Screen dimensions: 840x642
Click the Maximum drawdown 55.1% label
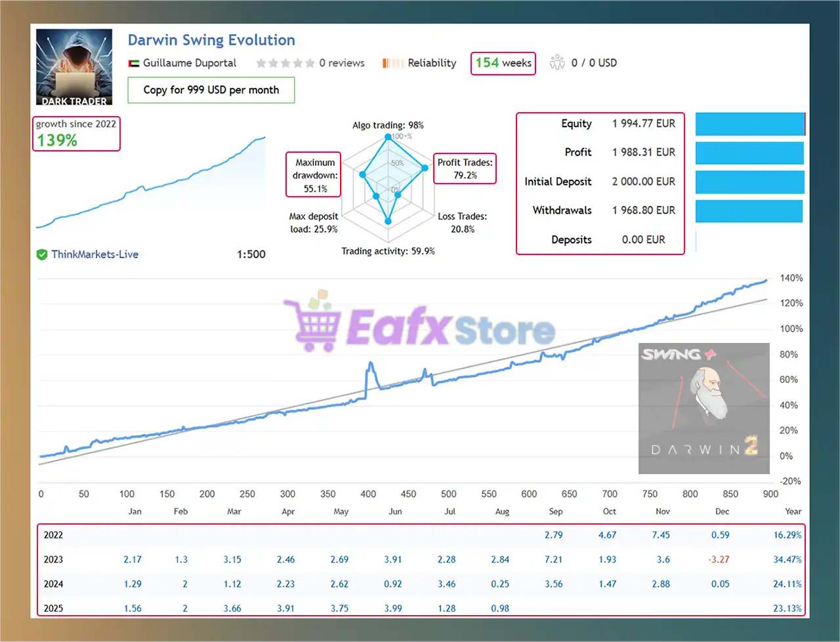point(315,175)
